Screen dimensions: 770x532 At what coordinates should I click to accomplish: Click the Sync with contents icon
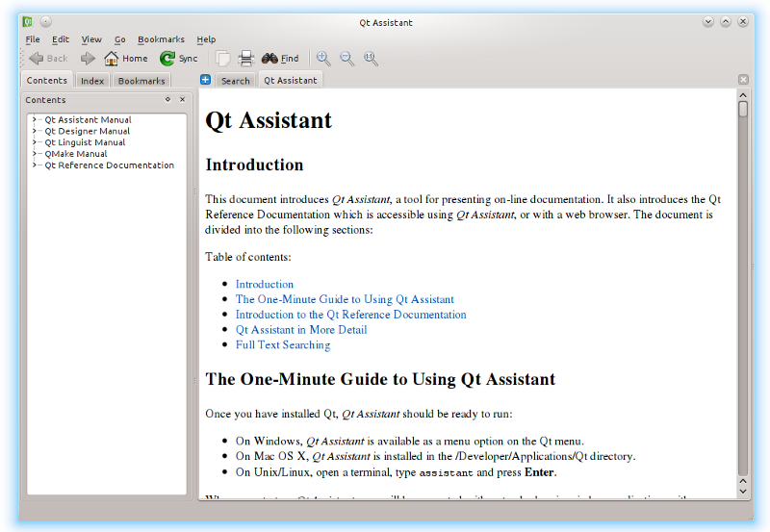[167, 59]
